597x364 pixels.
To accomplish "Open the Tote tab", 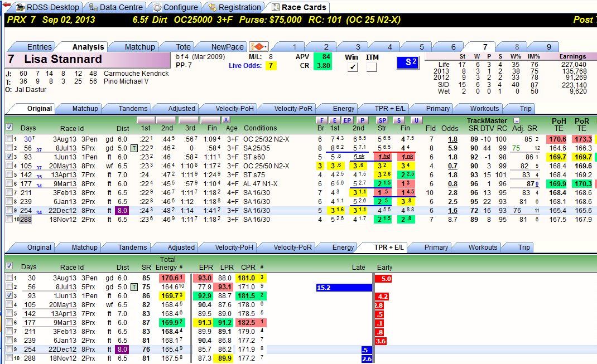I will point(183,47).
